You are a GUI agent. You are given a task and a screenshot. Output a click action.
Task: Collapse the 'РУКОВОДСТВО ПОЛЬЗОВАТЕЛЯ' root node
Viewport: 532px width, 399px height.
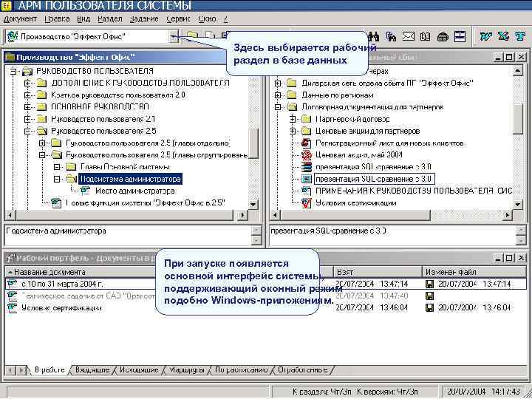[13, 71]
